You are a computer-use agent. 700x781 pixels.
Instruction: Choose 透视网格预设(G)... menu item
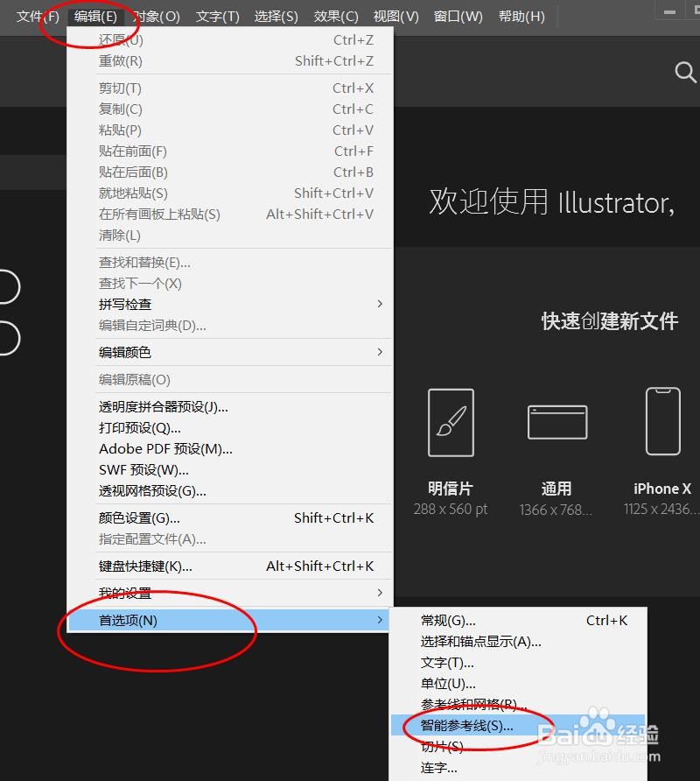pyautogui.click(x=230, y=490)
